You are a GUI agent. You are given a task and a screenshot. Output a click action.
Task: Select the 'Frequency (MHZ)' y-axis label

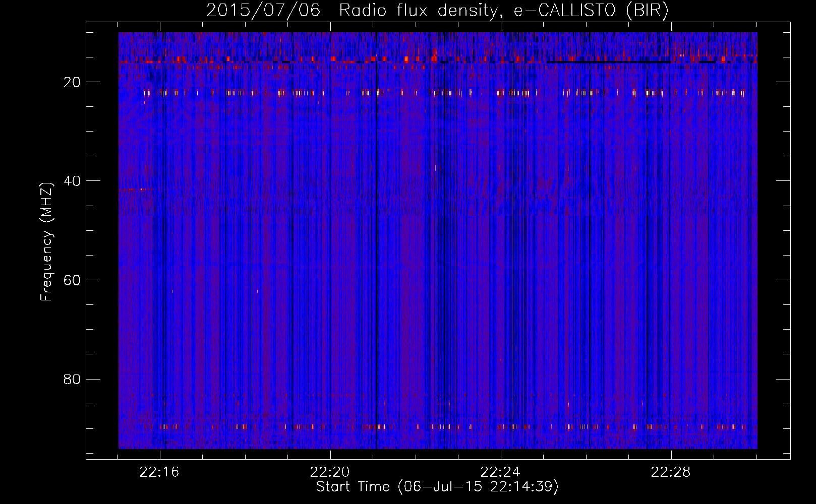click(46, 242)
